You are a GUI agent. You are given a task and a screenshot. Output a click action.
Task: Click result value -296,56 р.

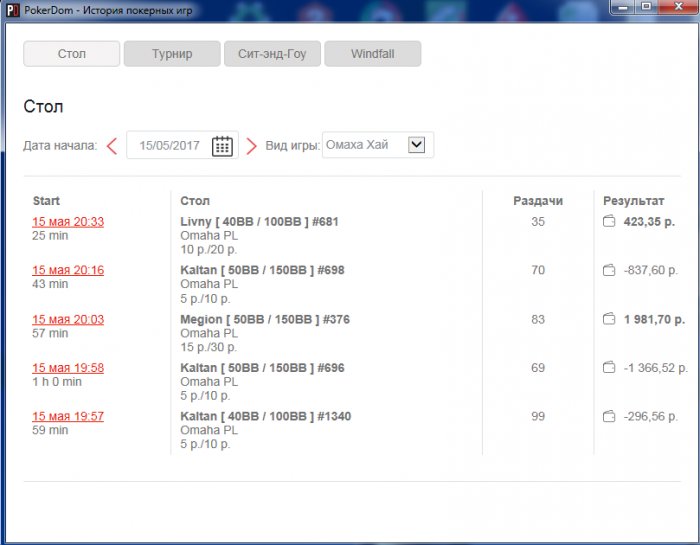tap(651, 416)
